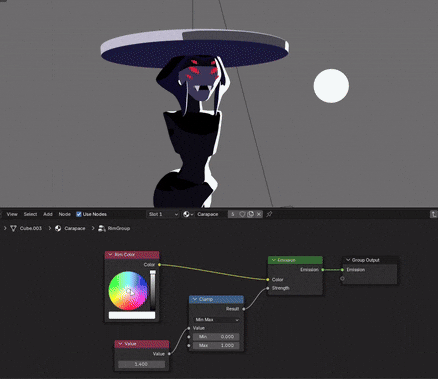Viewport: 438px width, 379px height.
Task: Toggle fake user shield icon
Action: (242, 214)
